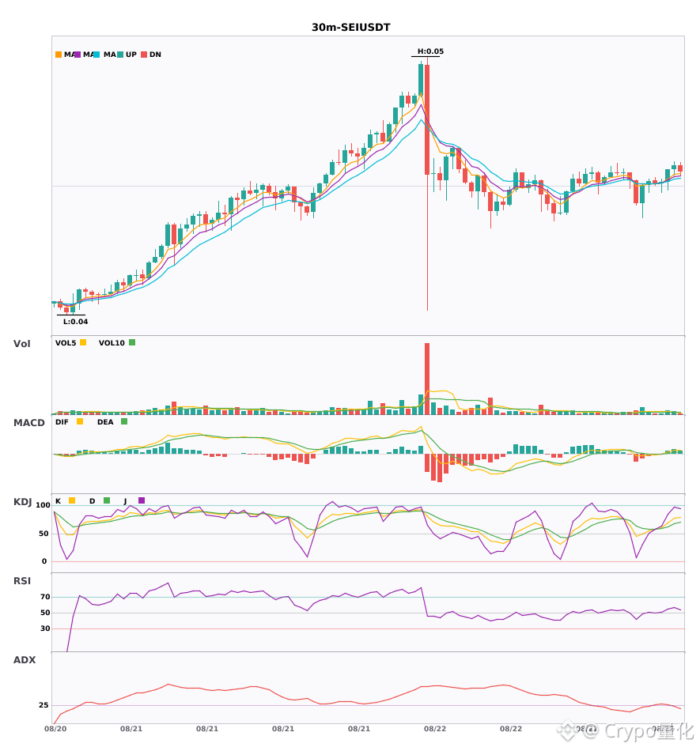Click the chart title 30m-SEIUSDT
Viewport: 700px width, 751px height.
[x=350, y=28]
